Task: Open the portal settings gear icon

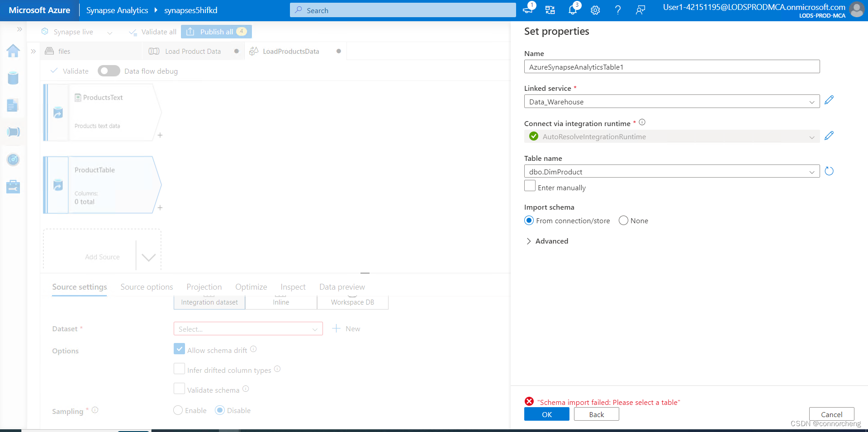Action: pos(595,10)
